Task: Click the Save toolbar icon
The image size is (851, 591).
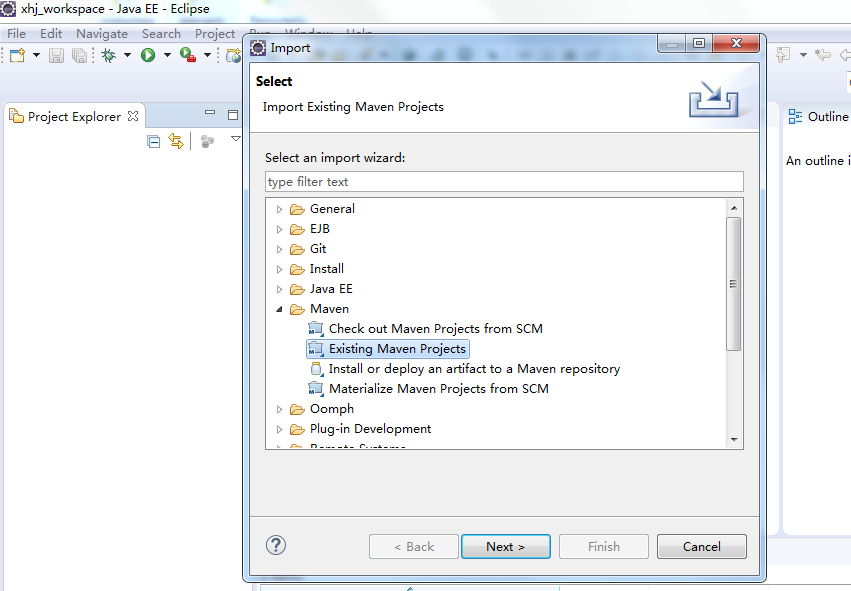Action: (x=56, y=55)
